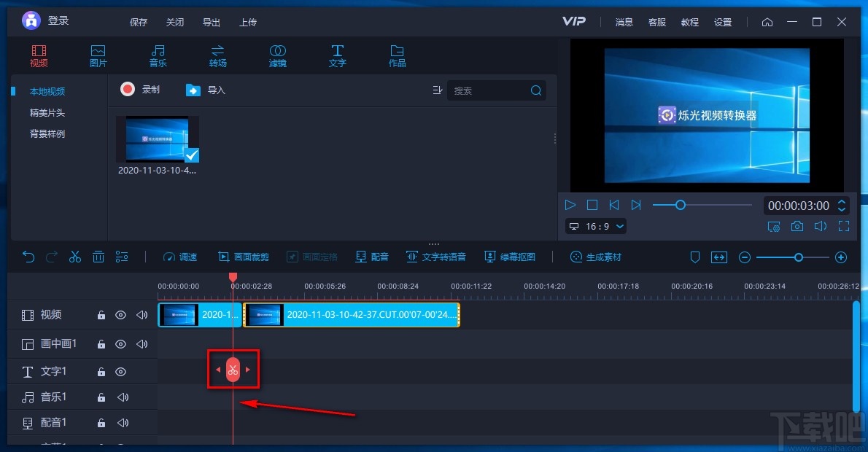Toggle the checkmark on the video thumbnail
868x452 pixels.
192,155
